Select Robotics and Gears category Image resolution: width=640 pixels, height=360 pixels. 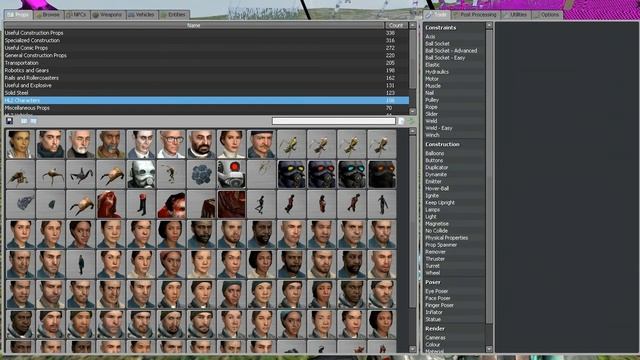click(x=206, y=70)
